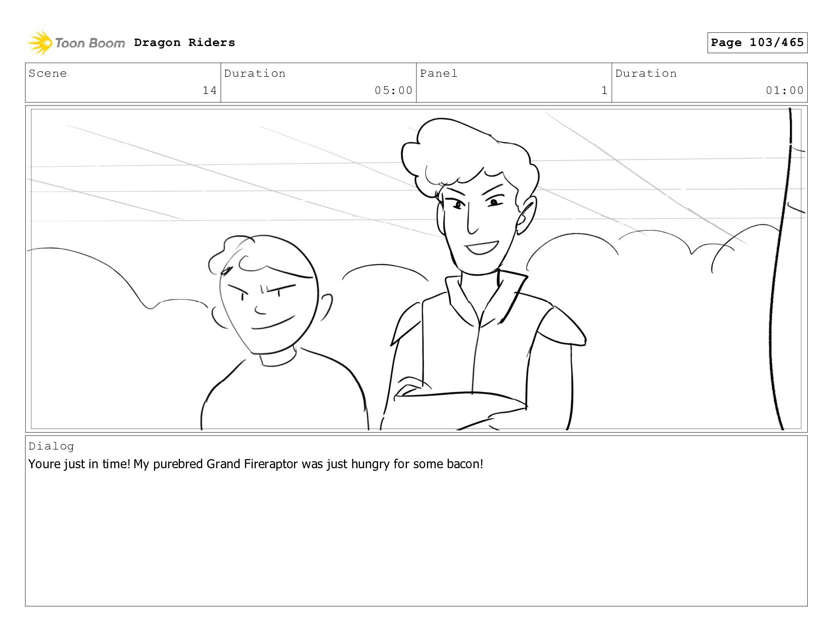Click the scene duration value '05:00'
This screenshot has width=834, height=644.
(x=393, y=90)
